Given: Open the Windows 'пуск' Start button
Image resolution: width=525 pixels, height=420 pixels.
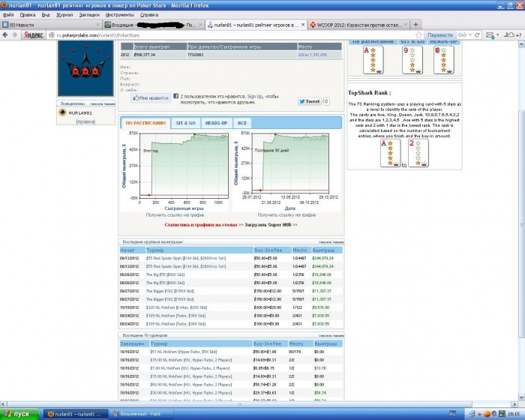Looking at the screenshot, I should coord(19,414).
